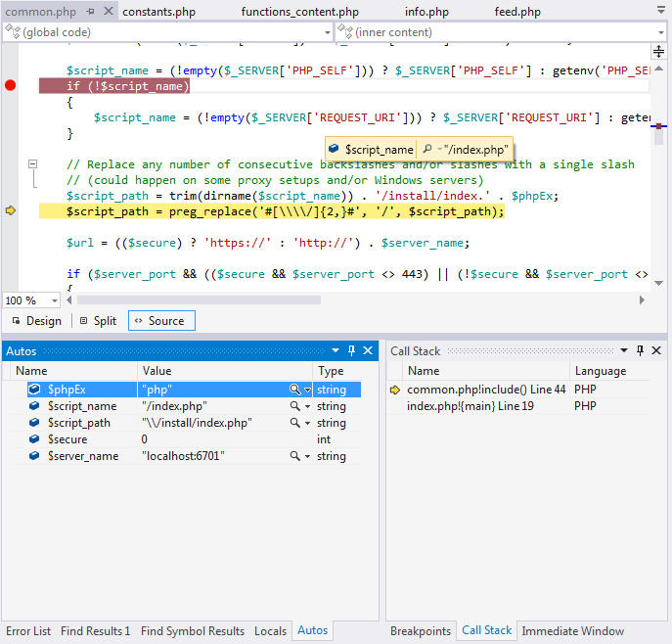Image resolution: width=672 pixels, height=644 pixels.
Task: Click the $script_name datatip variable icon
Action: pyautogui.click(x=334, y=149)
